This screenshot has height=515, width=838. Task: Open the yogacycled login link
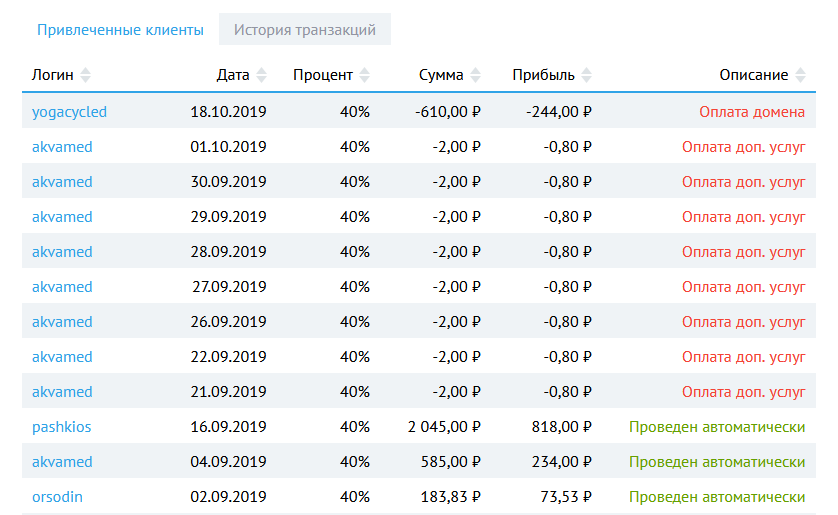(69, 112)
